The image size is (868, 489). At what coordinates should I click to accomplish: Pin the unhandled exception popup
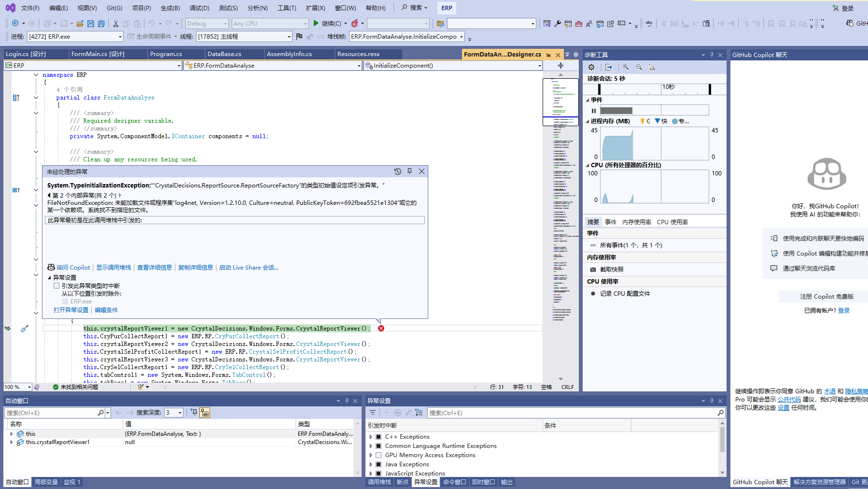tap(409, 172)
